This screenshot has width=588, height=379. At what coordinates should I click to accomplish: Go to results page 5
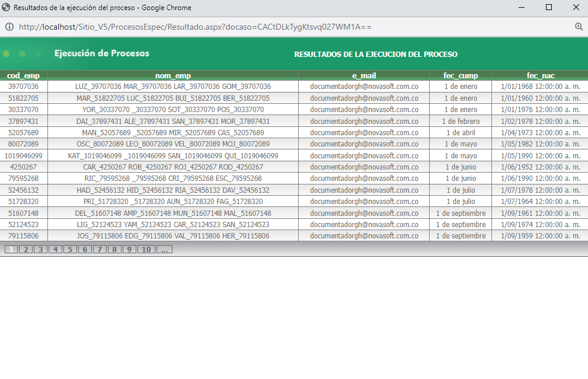click(70, 249)
